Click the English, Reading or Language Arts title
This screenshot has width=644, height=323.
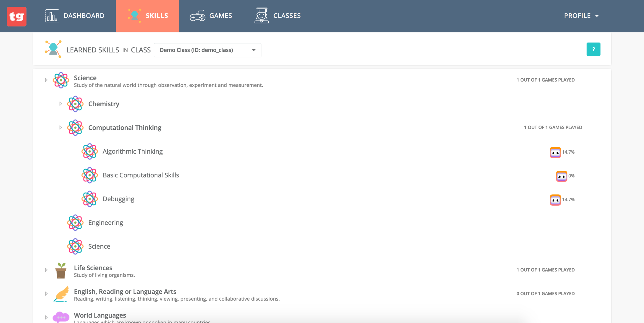click(x=125, y=292)
